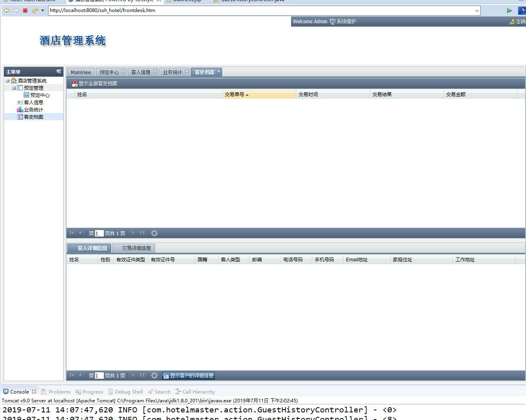Viewport: 526px width, 420px height.
Task: Close the 客史档案 tab
Action: (218, 71)
